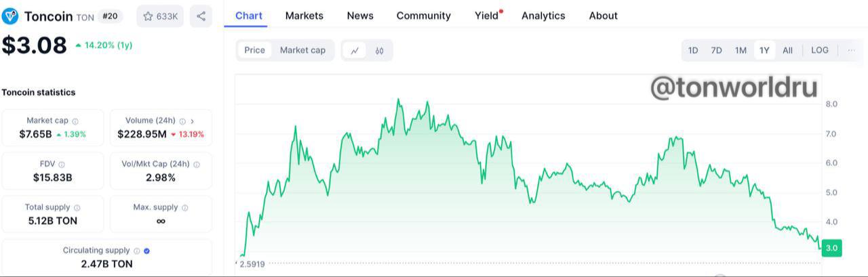Select the 1Y time range
Screen dimensions: 868x277
(x=764, y=50)
